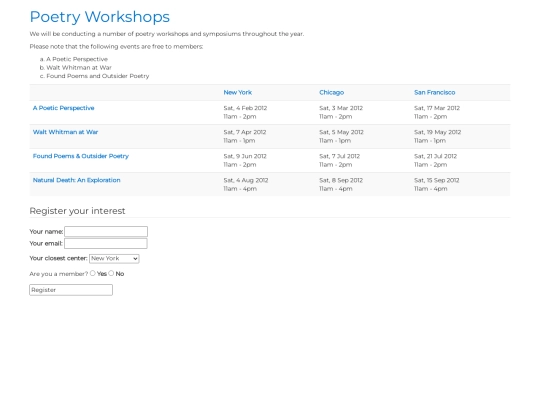Select the events free to members note
The image size is (540, 405).
(x=116, y=46)
